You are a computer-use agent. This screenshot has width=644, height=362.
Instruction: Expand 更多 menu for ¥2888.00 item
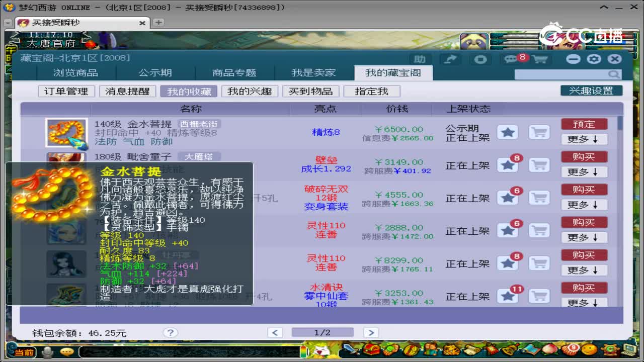tap(584, 237)
